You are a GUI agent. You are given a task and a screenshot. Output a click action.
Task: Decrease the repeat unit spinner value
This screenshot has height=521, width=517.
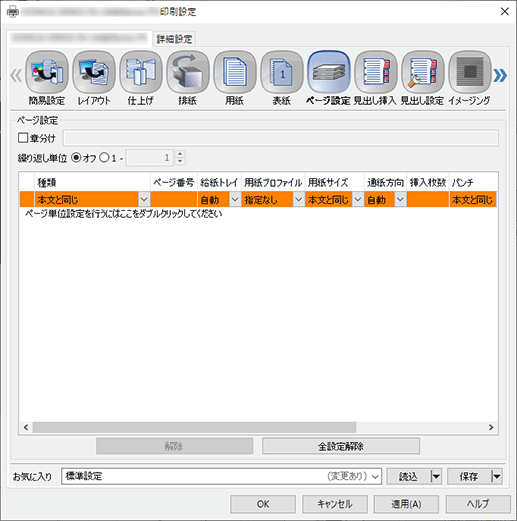[x=180, y=161]
